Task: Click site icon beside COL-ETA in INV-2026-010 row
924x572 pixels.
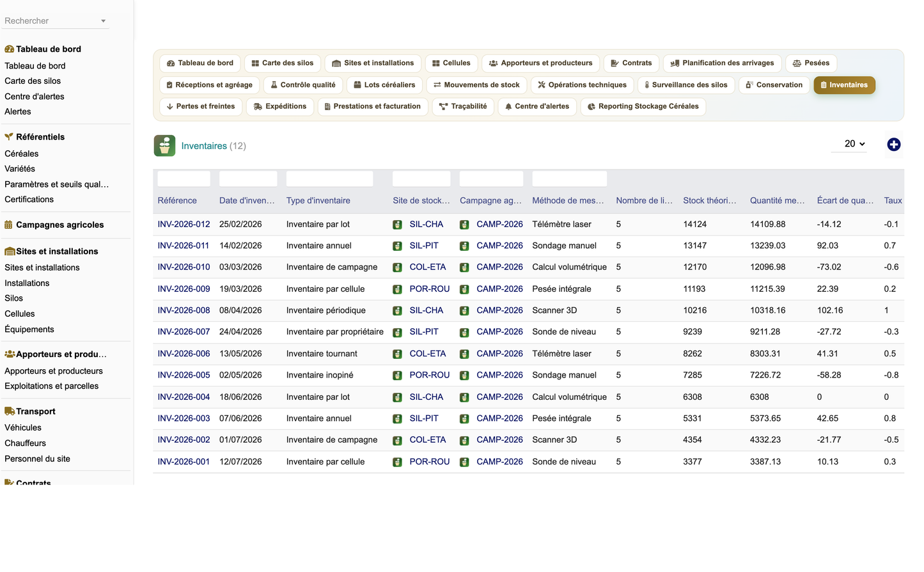Action: coord(397,267)
